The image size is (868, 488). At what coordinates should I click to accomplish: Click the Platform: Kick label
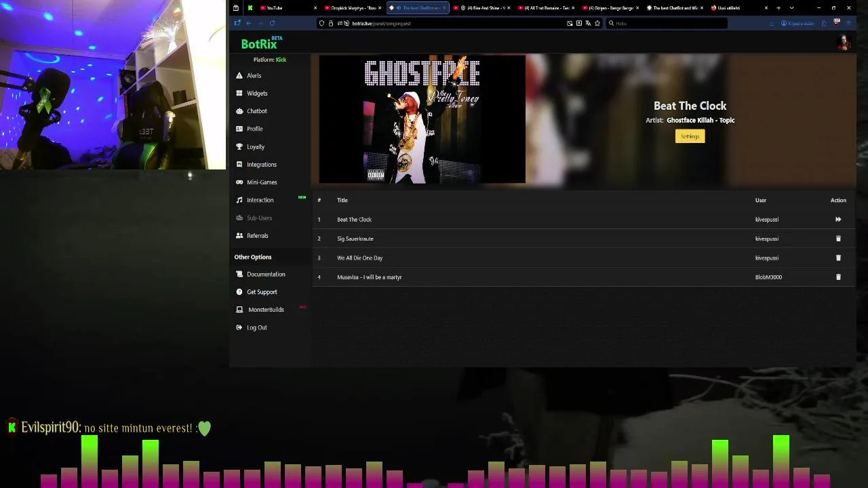270,60
